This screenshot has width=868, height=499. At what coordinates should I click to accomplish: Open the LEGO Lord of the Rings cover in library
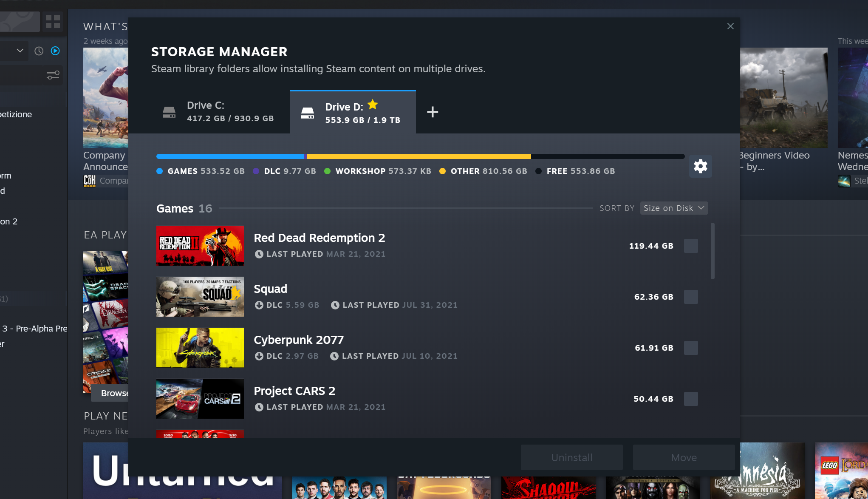click(x=841, y=471)
